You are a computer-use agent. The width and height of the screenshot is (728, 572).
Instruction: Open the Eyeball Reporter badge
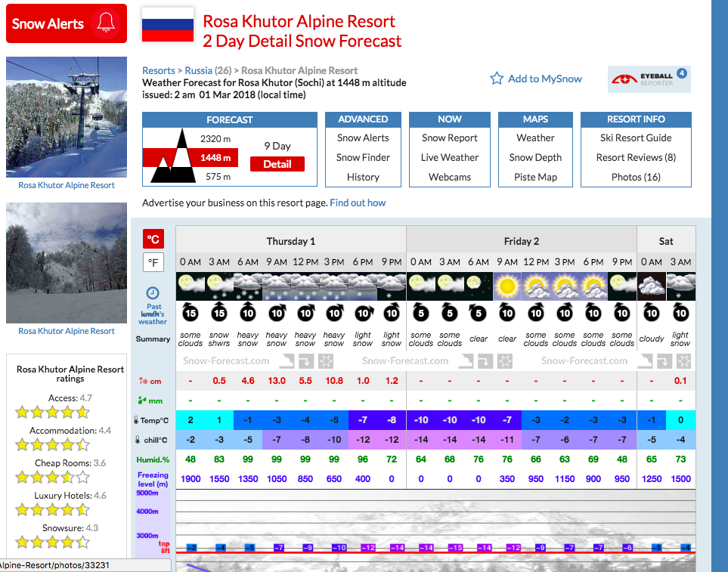click(x=649, y=79)
